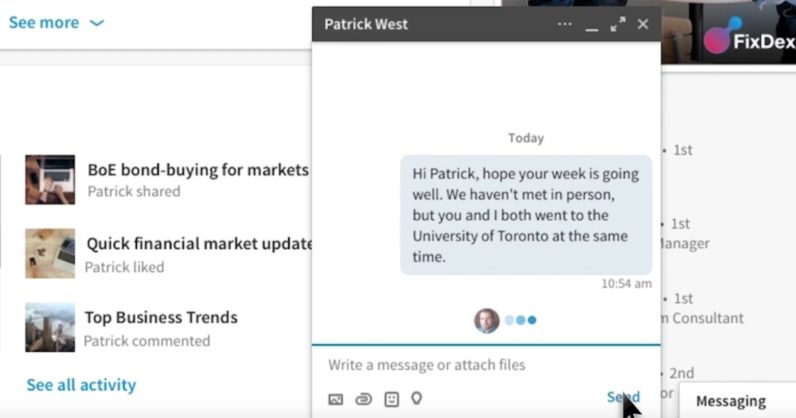This screenshot has height=418, width=796.
Task: Open the See all activity link
Action: click(x=81, y=385)
